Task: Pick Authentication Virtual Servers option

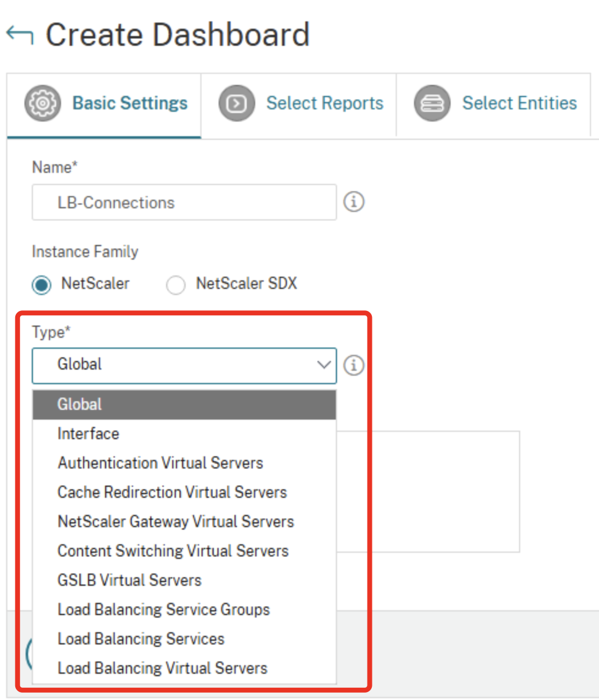Action: point(160,463)
